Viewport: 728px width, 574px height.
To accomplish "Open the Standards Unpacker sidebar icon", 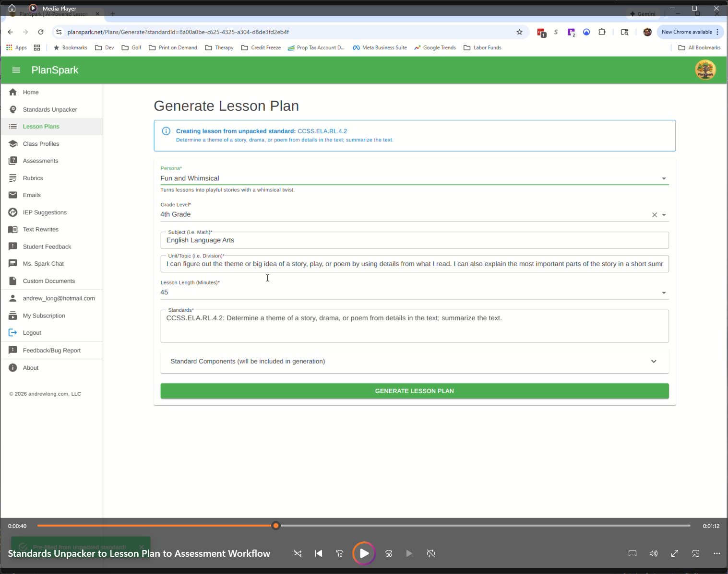I will click(13, 109).
